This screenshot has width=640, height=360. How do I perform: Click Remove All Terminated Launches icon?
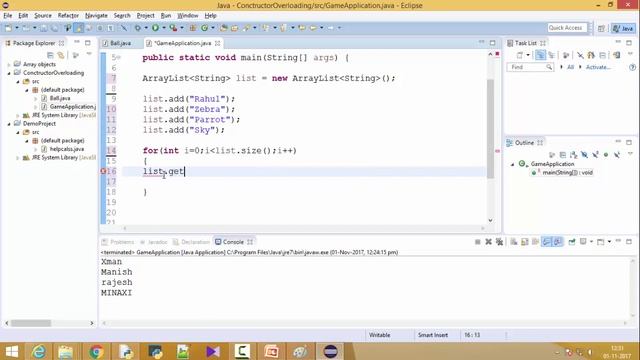499,242
